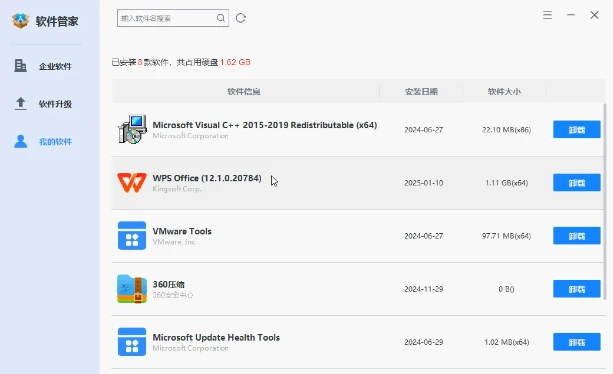Select 我的软件 in sidebar
This screenshot has height=374, width=613.
click(55, 141)
